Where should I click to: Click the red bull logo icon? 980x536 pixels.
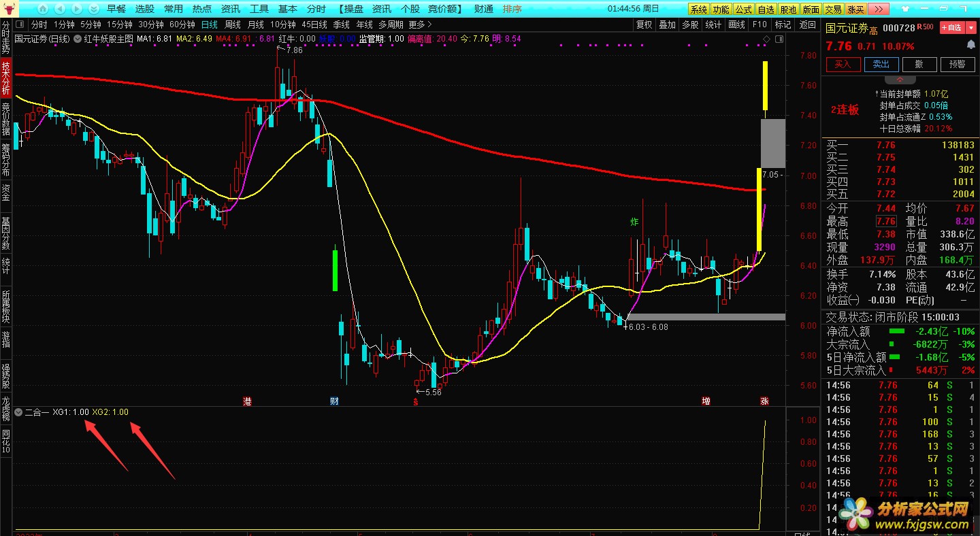[9, 9]
